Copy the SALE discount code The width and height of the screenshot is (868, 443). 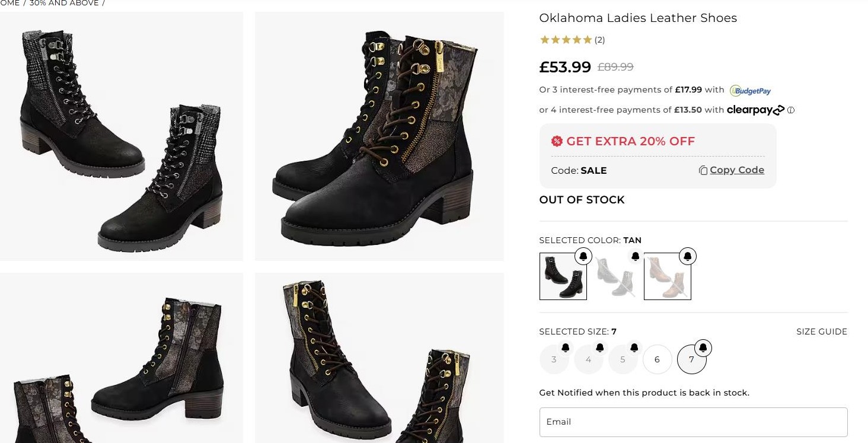click(731, 170)
